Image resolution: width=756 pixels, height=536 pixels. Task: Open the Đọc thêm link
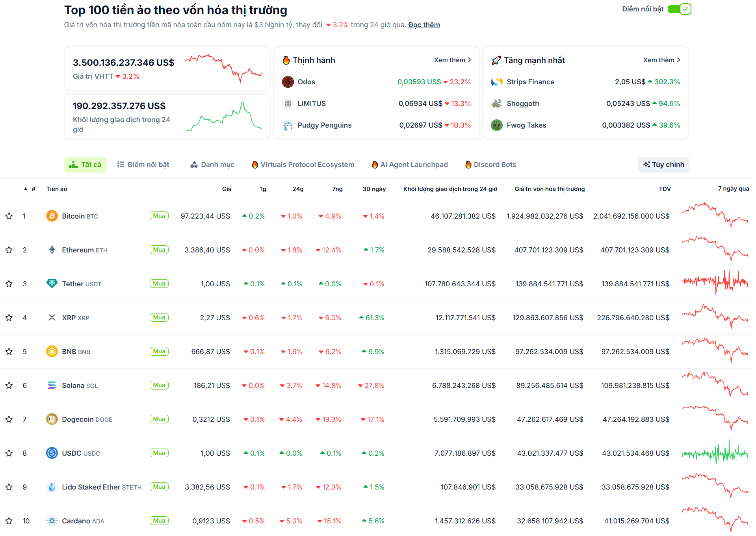[424, 25]
